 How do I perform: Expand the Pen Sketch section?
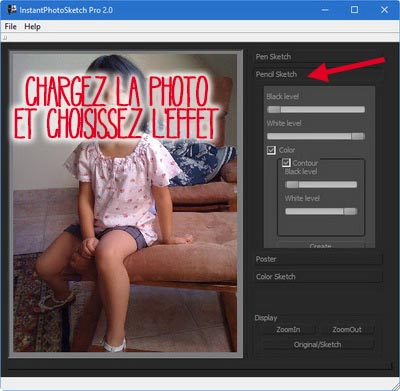click(x=318, y=57)
